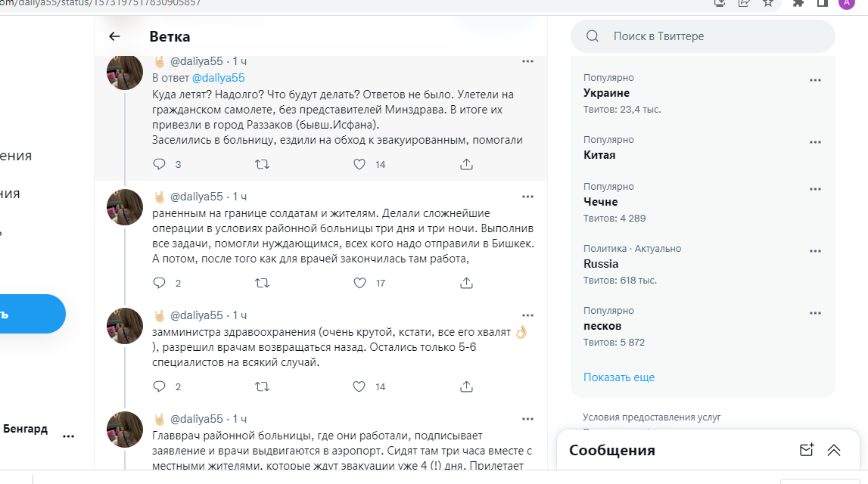Open the песков trending topic
The height and width of the screenshot is (484, 868).
tap(602, 326)
